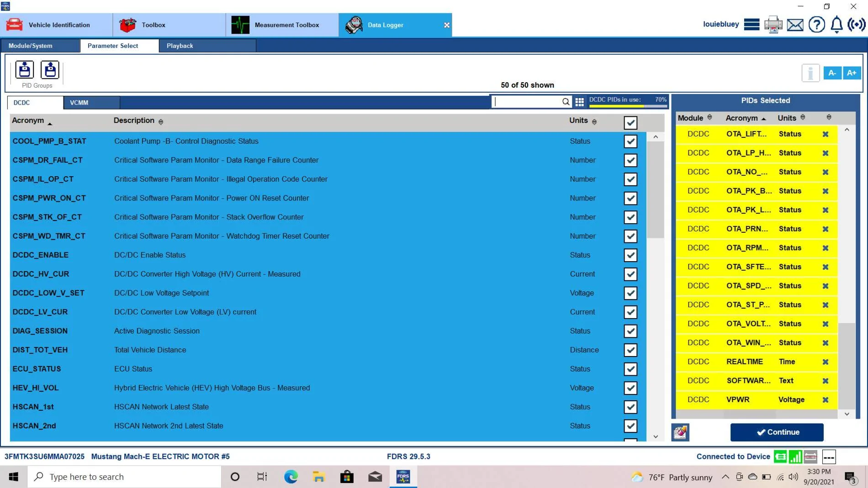The width and height of the screenshot is (868, 488).
Task: Click the grid view icon
Action: (579, 102)
